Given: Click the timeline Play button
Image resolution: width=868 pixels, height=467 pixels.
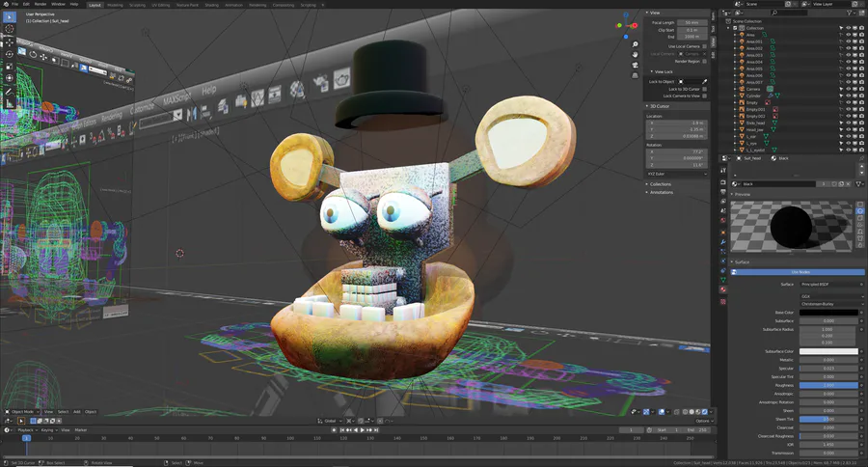Looking at the screenshot, I should tap(363, 430).
